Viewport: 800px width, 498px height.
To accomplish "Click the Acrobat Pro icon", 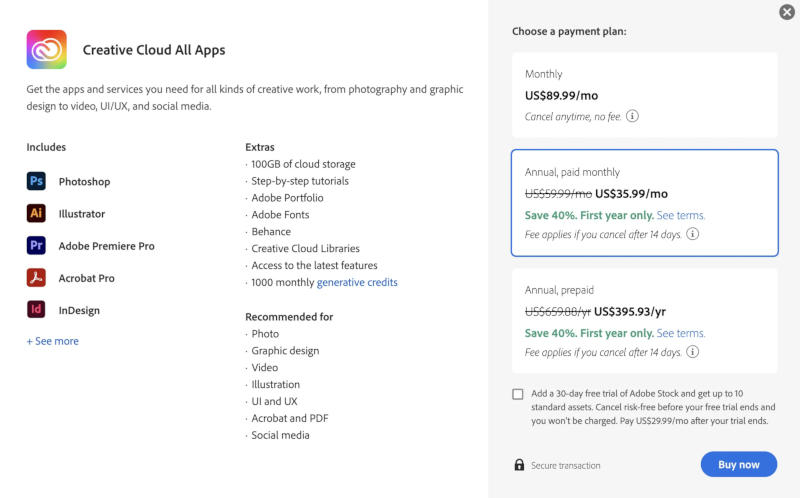I will 36,278.
